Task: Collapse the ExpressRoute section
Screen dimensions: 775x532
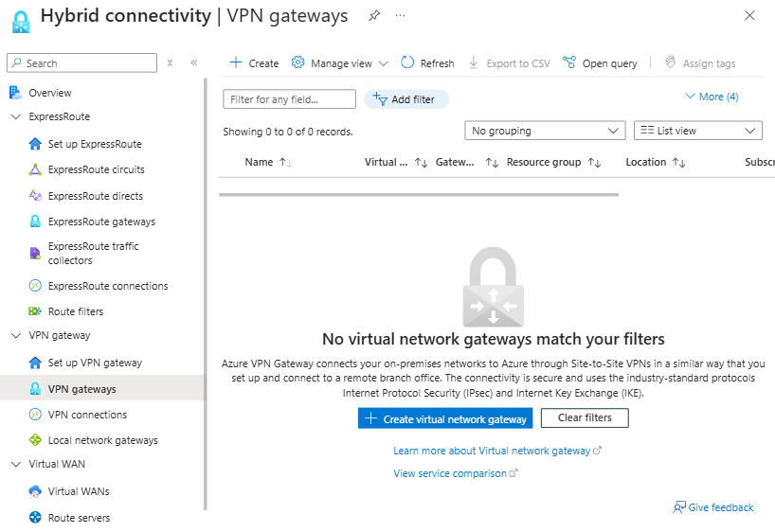Action: [15, 117]
